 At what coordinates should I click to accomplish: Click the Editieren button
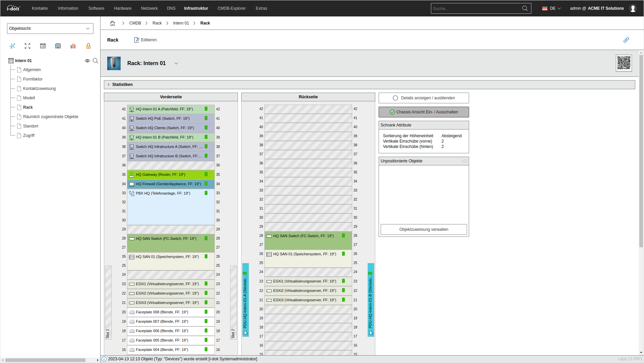click(145, 40)
